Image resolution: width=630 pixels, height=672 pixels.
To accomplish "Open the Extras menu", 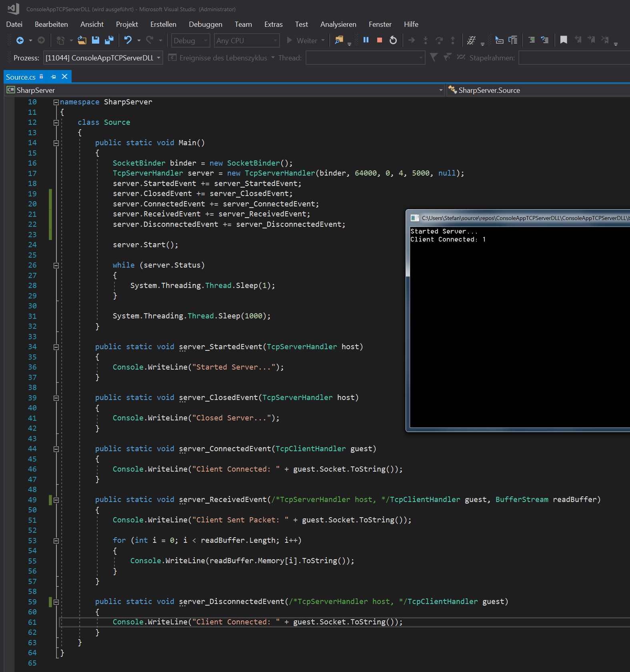I will point(274,24).
